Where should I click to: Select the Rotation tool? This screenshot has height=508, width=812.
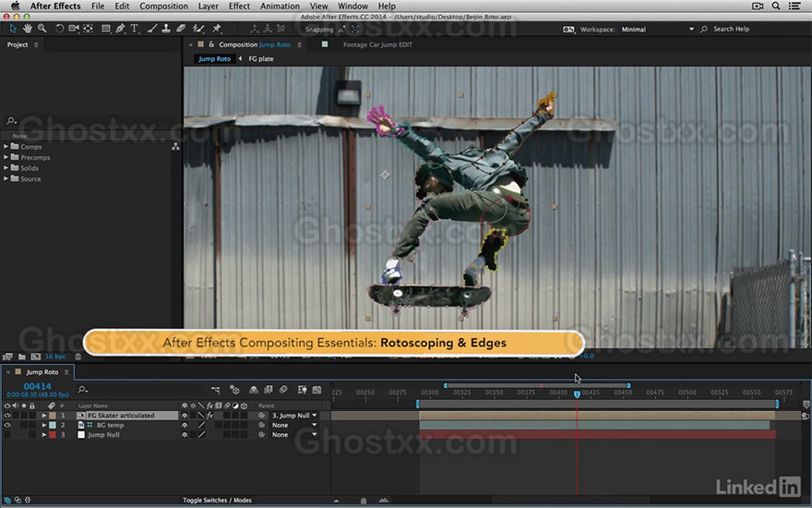[x=60, y=29]
